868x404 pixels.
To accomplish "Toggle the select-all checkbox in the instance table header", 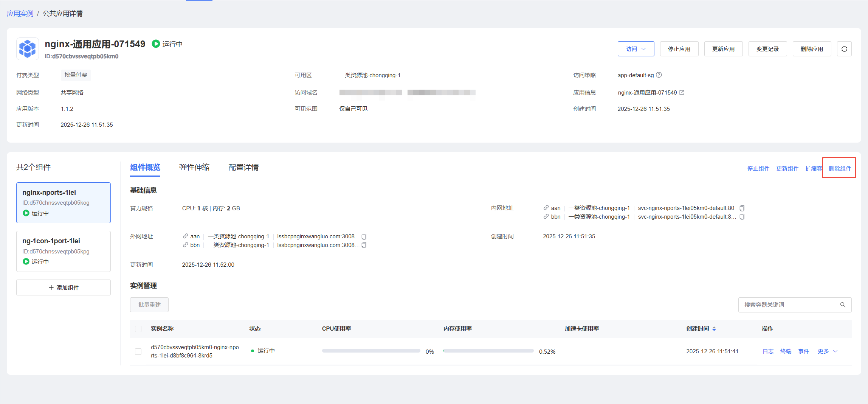I will (x=138, y=329).
